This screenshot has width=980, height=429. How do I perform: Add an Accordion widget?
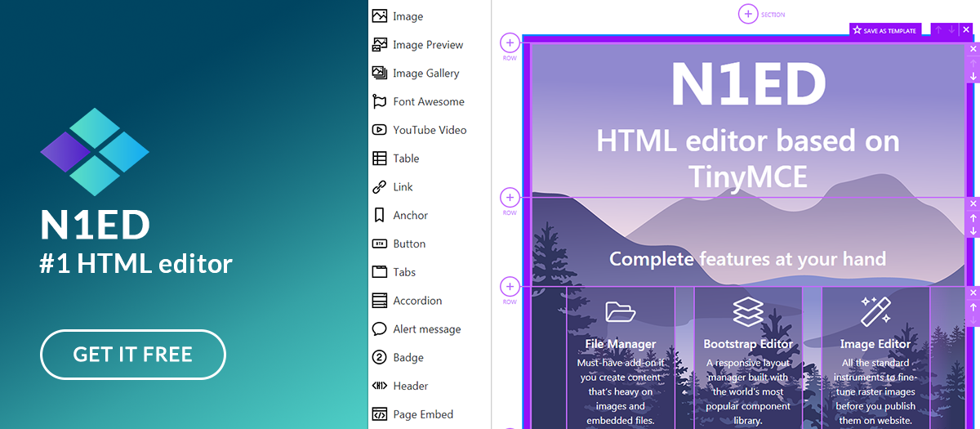point(416,301)
